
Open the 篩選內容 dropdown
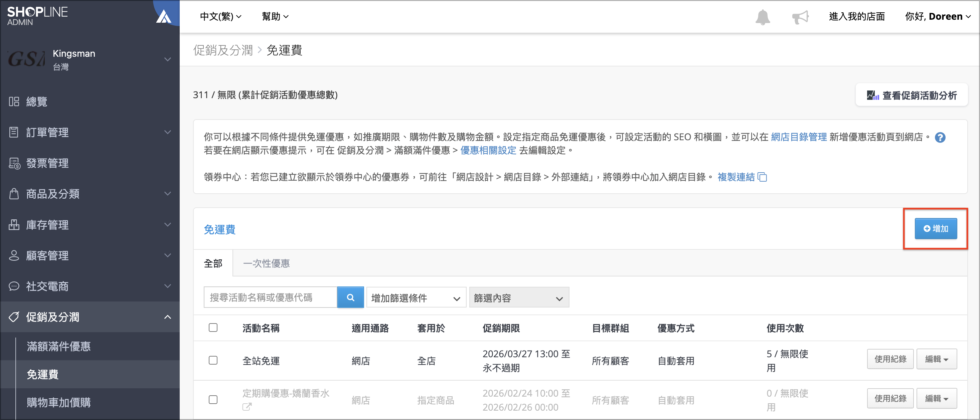click(x=519, y=297)
